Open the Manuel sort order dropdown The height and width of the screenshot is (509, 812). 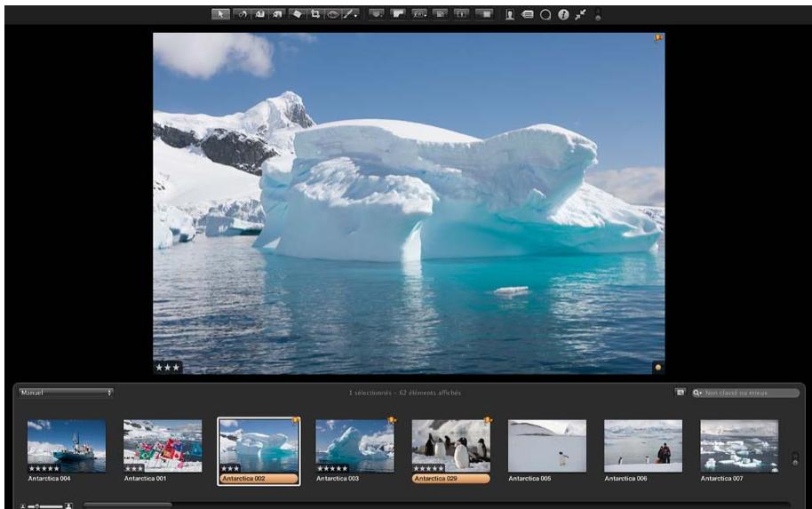(x=66, y=393)
